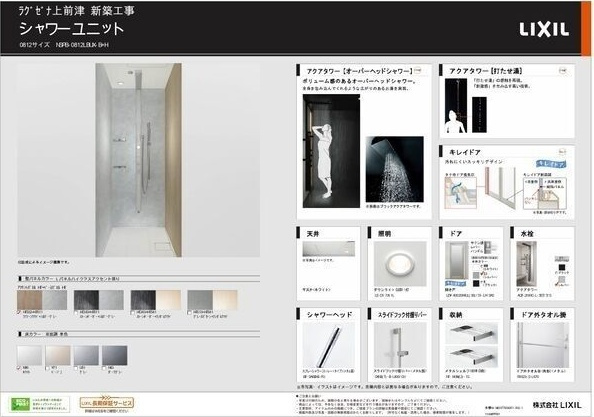Open the aqua tower image in 水栓 card
Viewport: 594px width, 417px height.
point(527,264)
